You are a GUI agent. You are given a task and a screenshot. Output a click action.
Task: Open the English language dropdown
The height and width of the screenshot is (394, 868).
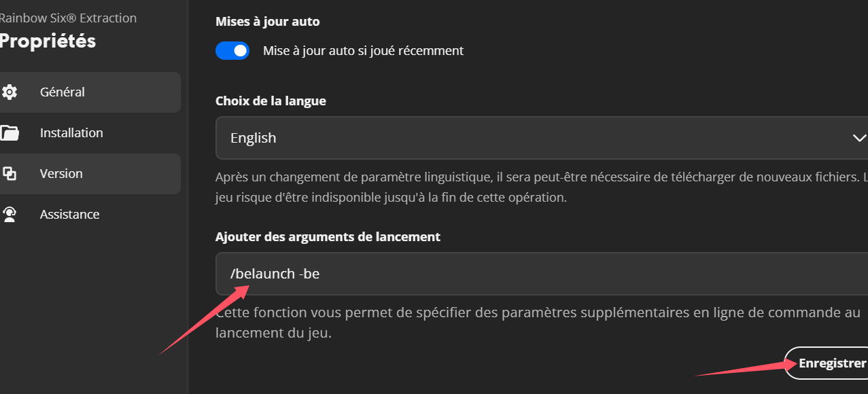coord(542,138)
